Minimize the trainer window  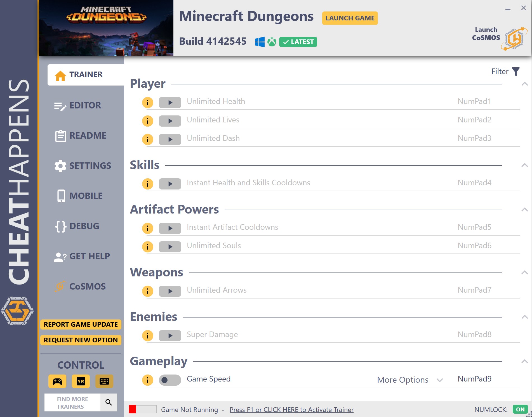click(508, 9)
